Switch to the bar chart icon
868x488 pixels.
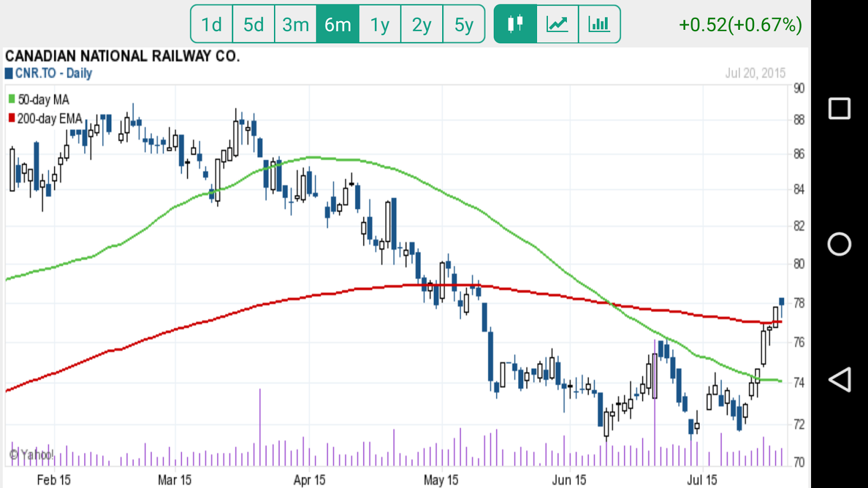coord(599,24)
